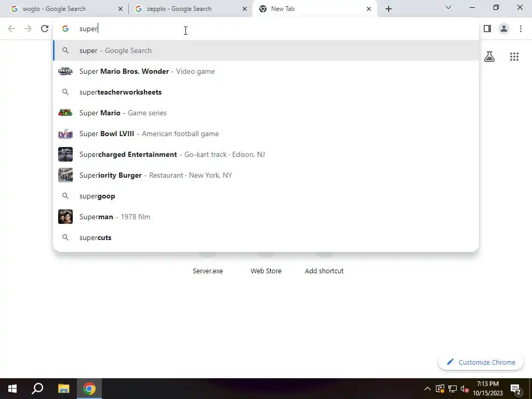
Task: Switch to the zepplo - Google Search tab
Action: [x=190, y=9]
